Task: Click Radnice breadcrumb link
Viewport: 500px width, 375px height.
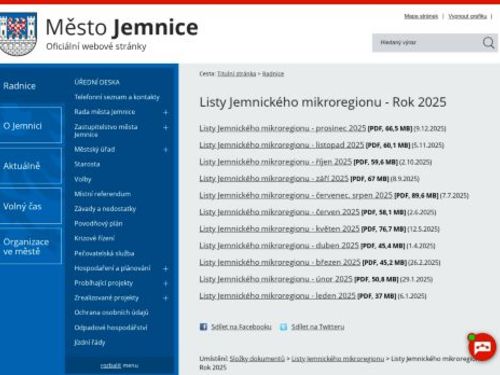Action: tap(273, 74)
